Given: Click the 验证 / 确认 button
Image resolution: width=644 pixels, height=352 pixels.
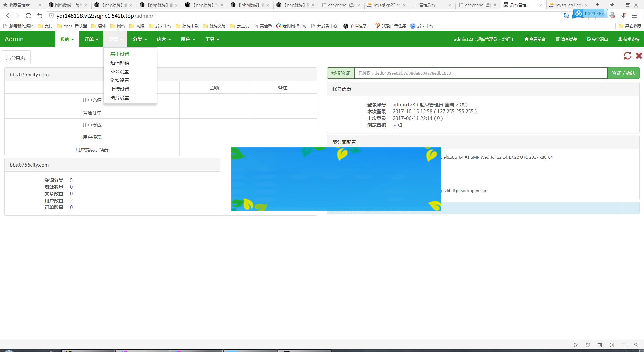Looking at the screenshot, I should tap(623, 73).
